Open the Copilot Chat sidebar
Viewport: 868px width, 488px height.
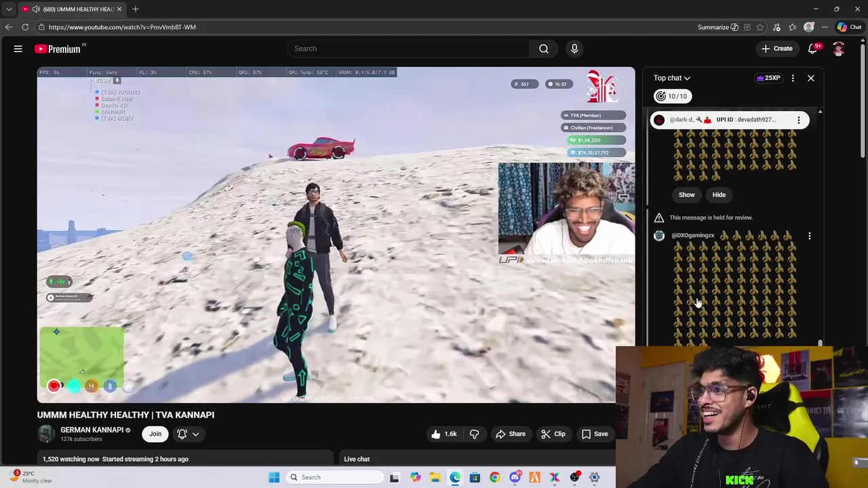pyautogui.click(x=849, y=27)
